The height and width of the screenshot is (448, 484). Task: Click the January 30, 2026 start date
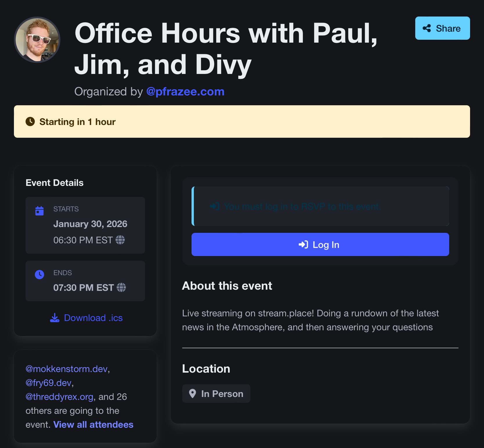pos(90,224)
